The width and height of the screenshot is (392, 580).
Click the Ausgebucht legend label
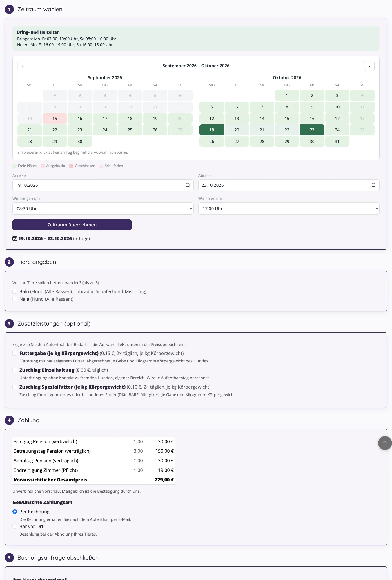56,166
